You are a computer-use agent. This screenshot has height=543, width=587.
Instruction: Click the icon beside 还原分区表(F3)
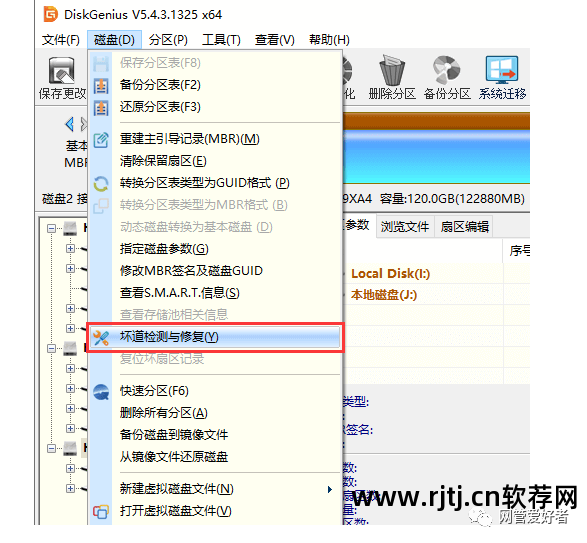[101, 108]
